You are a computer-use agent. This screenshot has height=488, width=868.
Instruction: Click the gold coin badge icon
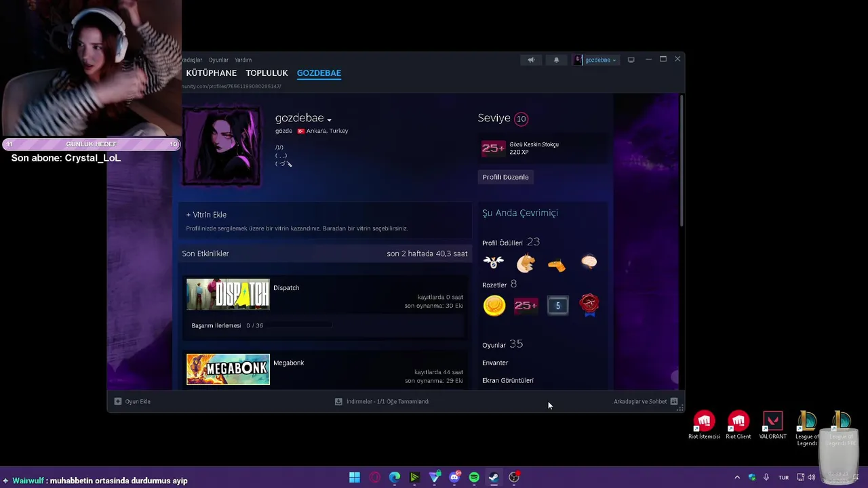coord(494,306)
